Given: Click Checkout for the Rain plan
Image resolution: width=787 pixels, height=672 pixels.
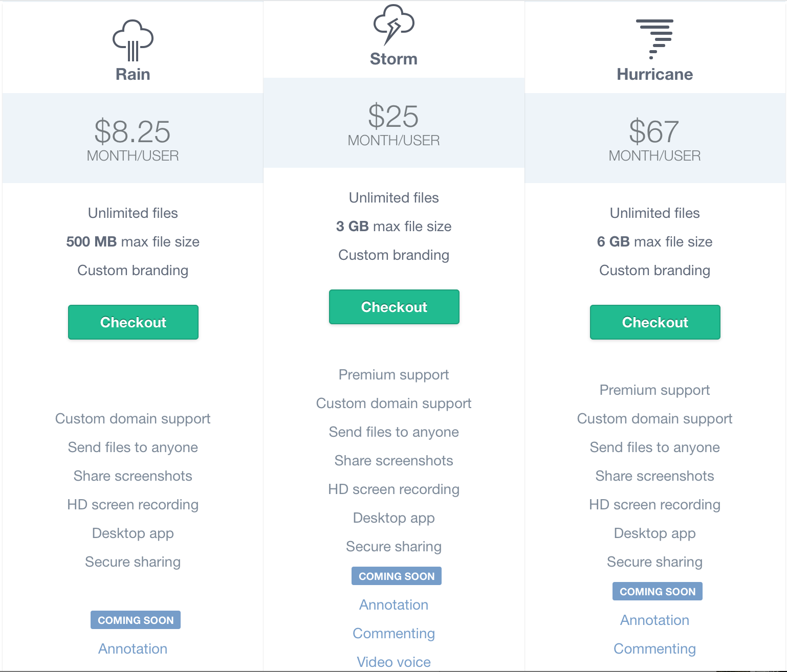Looking at the screenshot, I should (133, 322).
